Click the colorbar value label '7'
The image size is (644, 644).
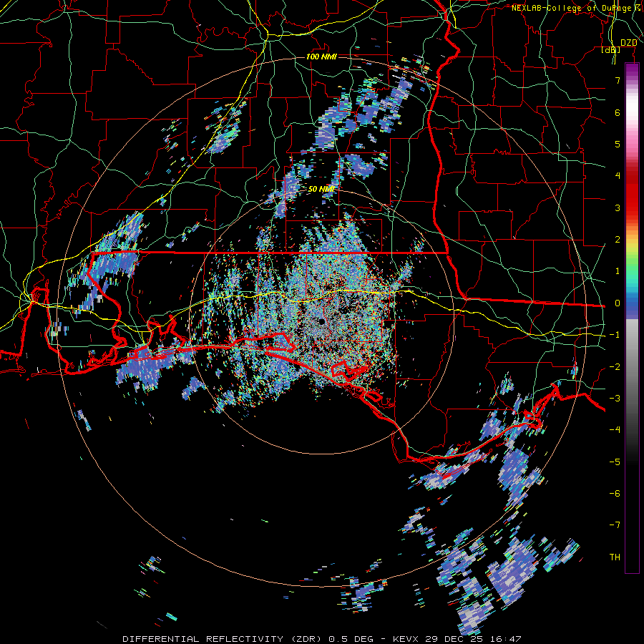[618, 80]
